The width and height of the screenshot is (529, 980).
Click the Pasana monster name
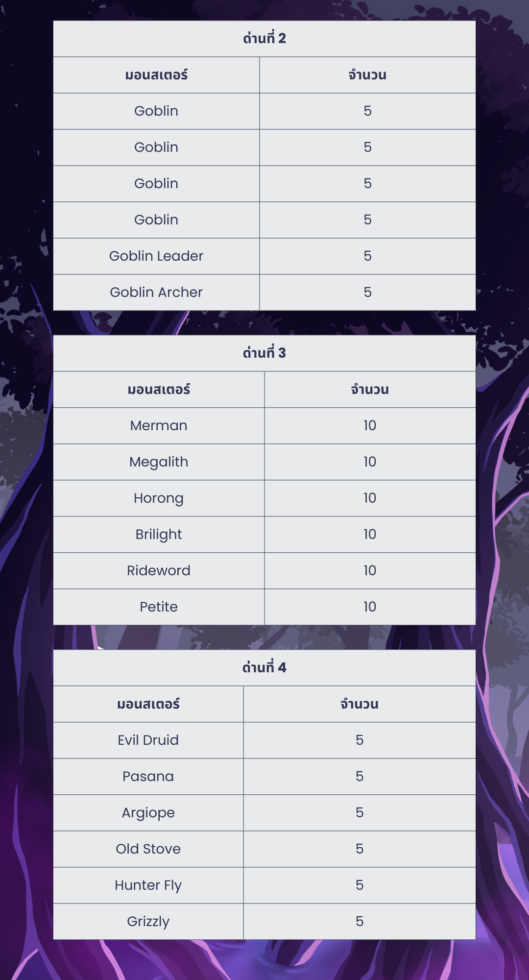(x=148, y=777)
